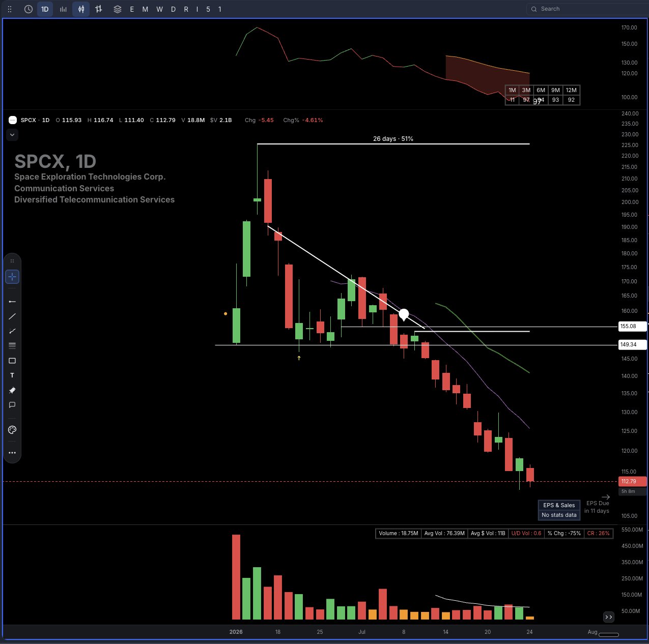Click the clock history icon
The image size is (649, 644).
29,9
